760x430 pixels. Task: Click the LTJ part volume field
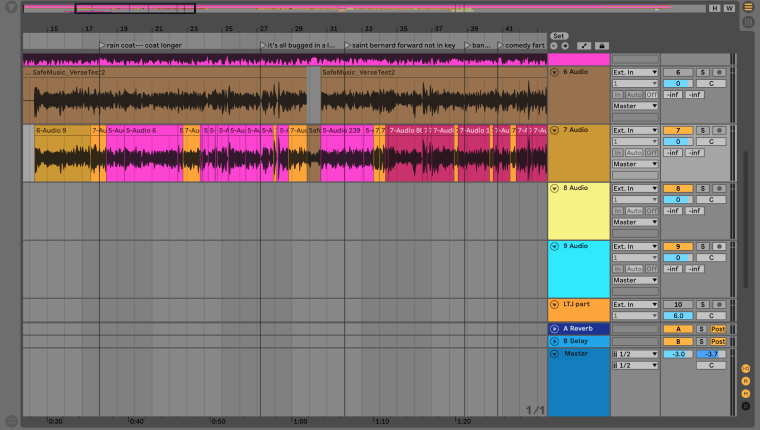point(677,316)
